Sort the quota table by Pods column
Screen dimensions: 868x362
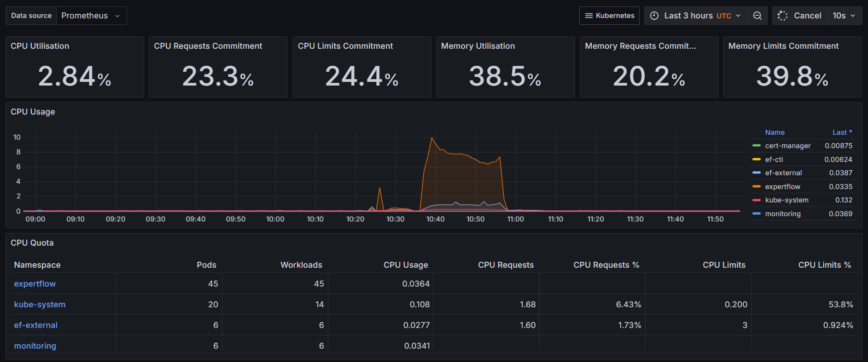click(x=206, y=265)
